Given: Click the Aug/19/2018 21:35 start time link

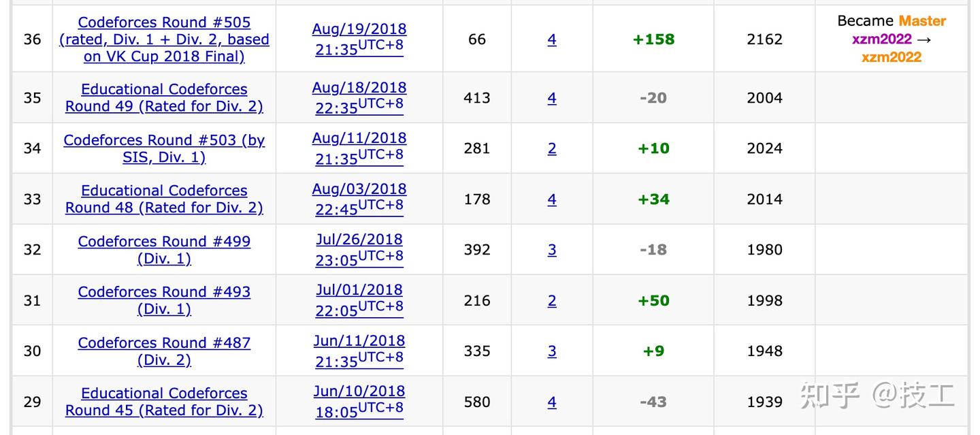Looking at the screenshot, I should point(359,39).
